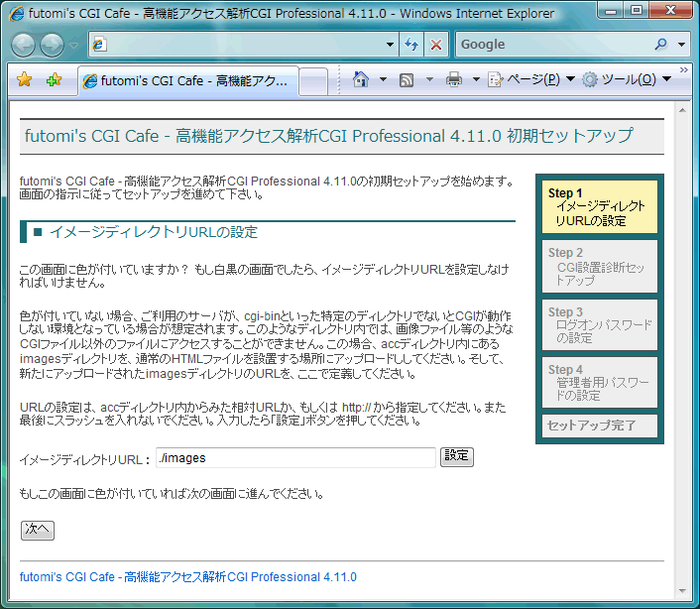The height and width of the screenshot is (609, 700).
Task: Click the セットアップ完了 box
Action: click(x=600, y=426)
